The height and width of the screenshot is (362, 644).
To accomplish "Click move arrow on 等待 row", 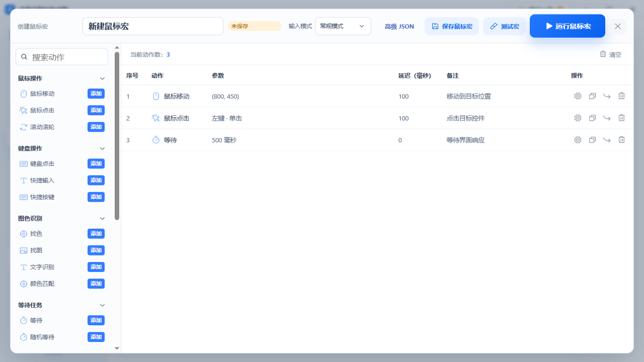I will tap(607, 140).
